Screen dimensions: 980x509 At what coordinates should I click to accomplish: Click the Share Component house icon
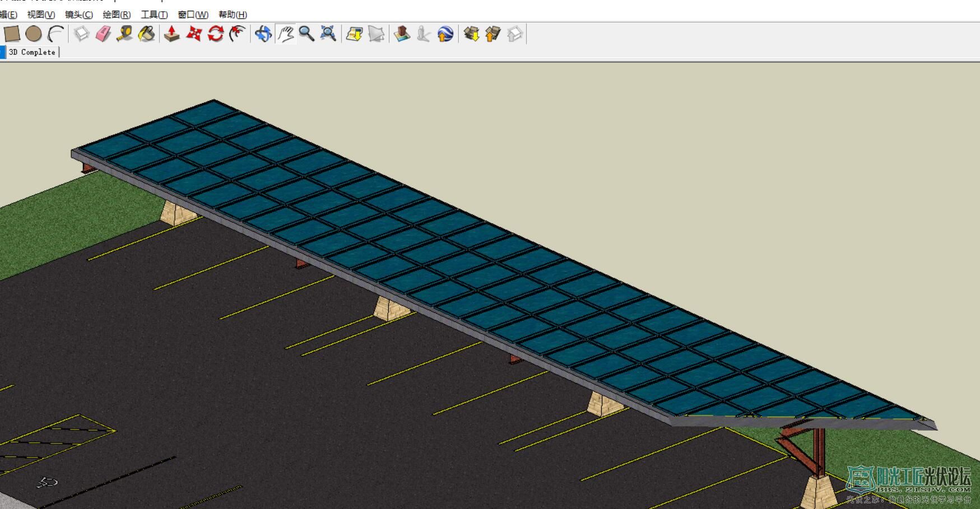point(515,34)
